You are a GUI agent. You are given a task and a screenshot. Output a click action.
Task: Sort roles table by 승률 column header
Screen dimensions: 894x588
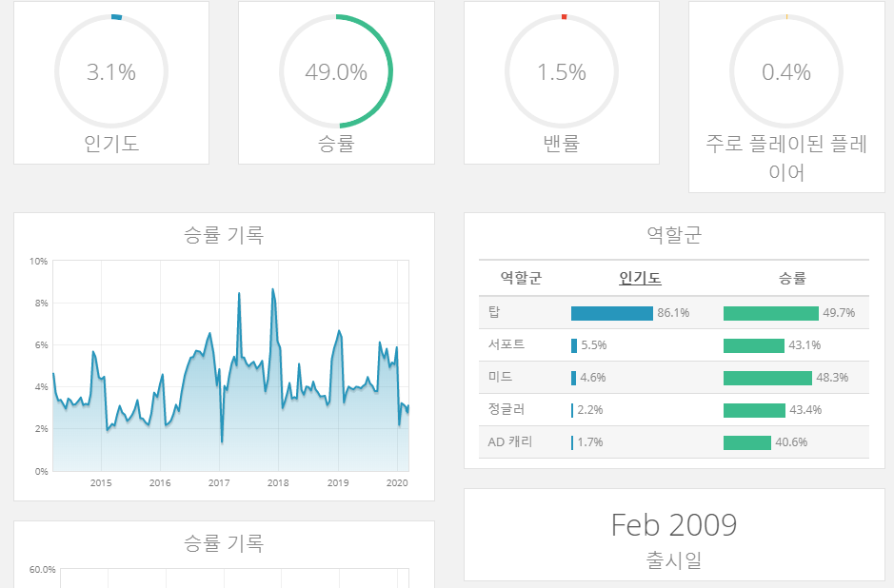coord(792,278)
